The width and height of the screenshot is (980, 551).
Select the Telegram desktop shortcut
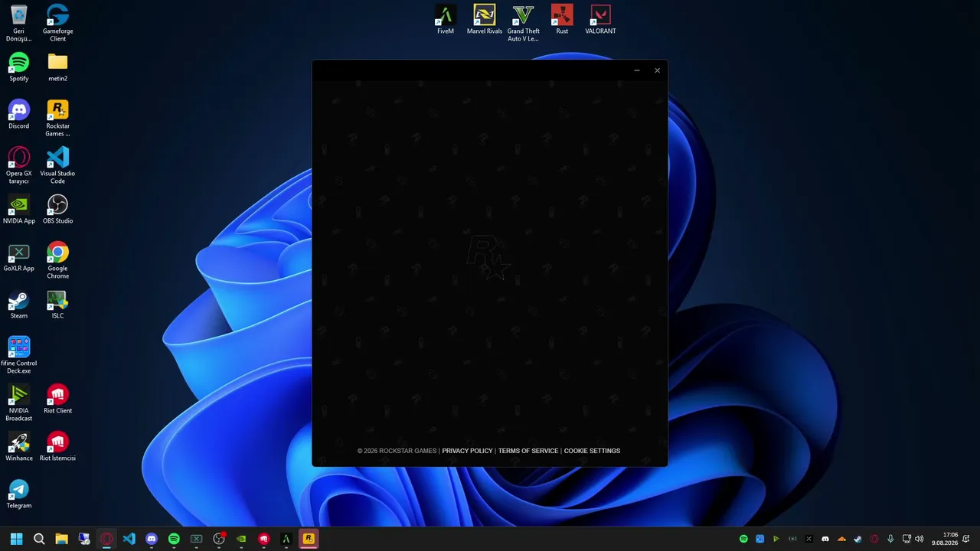pos(19,494)
